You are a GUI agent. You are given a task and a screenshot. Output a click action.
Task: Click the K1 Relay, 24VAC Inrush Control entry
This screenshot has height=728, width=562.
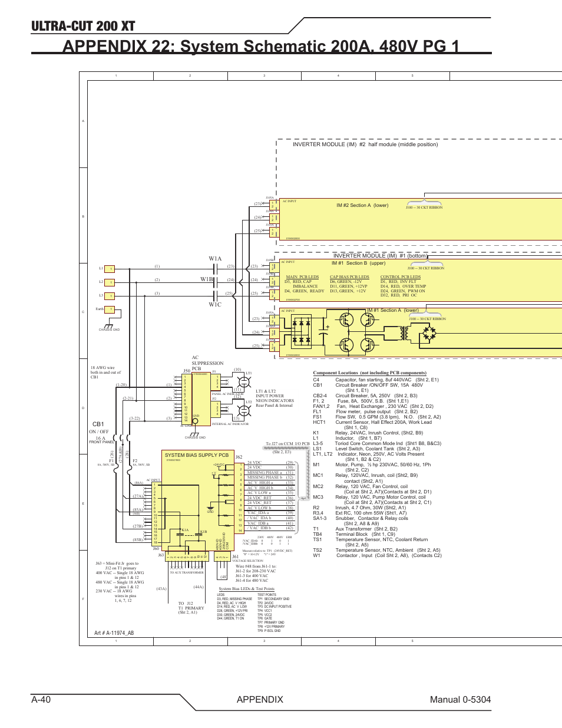[368, 433]
